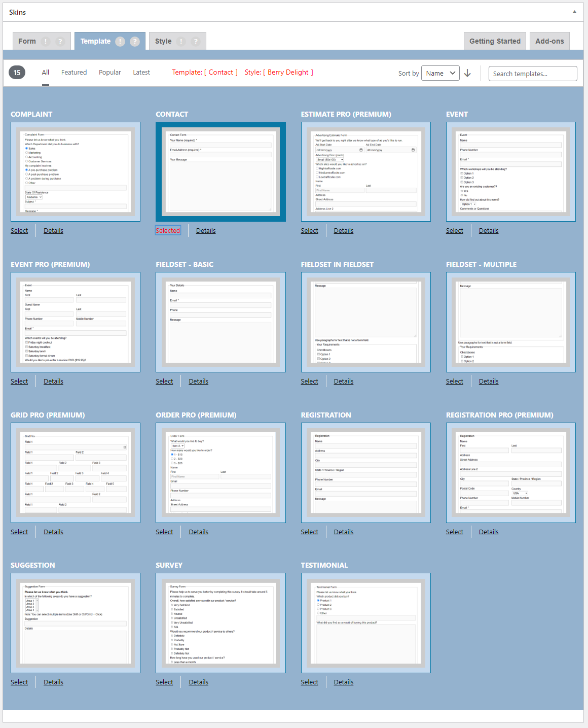Open the Sort by Name dropdown
The width and height of the screenshot is (588, 728).
point(440,74)
